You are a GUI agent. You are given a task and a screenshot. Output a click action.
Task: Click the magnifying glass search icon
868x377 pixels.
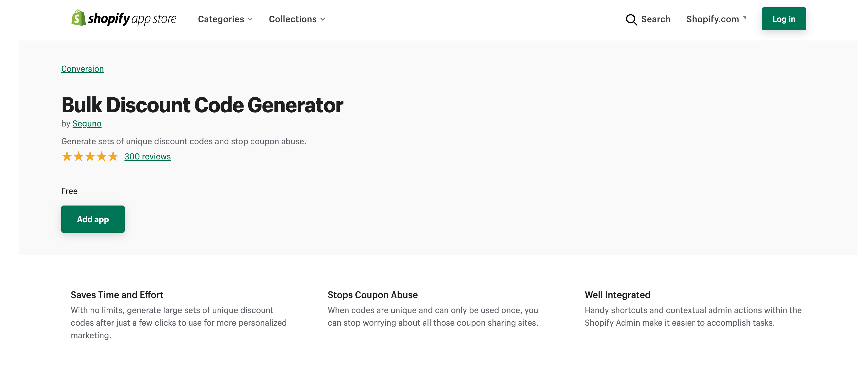pos(631,20)
